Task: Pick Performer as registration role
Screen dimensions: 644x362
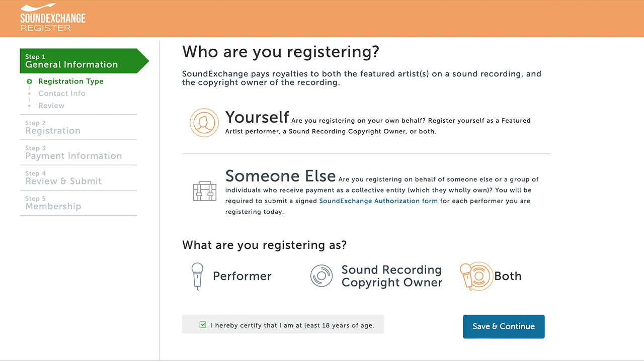Action: [x=242, y=276]
